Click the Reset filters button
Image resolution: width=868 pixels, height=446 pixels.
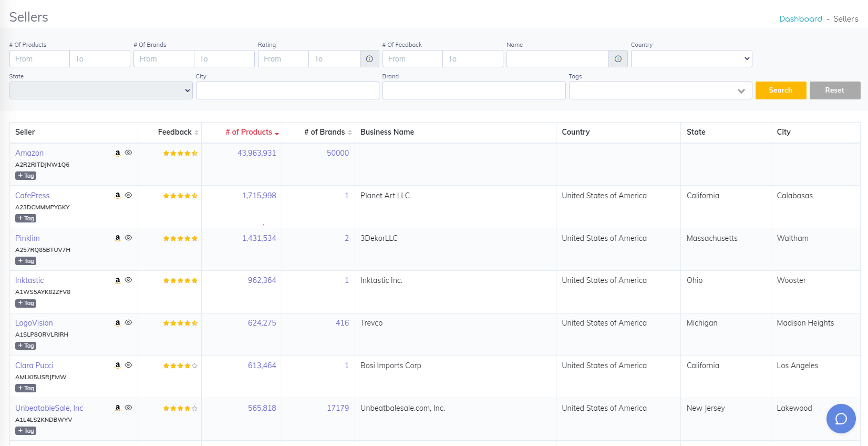(x=835, y=90)
